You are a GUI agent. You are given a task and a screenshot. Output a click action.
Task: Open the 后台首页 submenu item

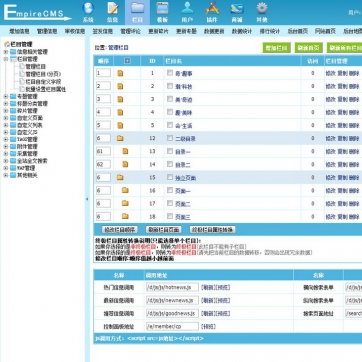coord(297,31)
